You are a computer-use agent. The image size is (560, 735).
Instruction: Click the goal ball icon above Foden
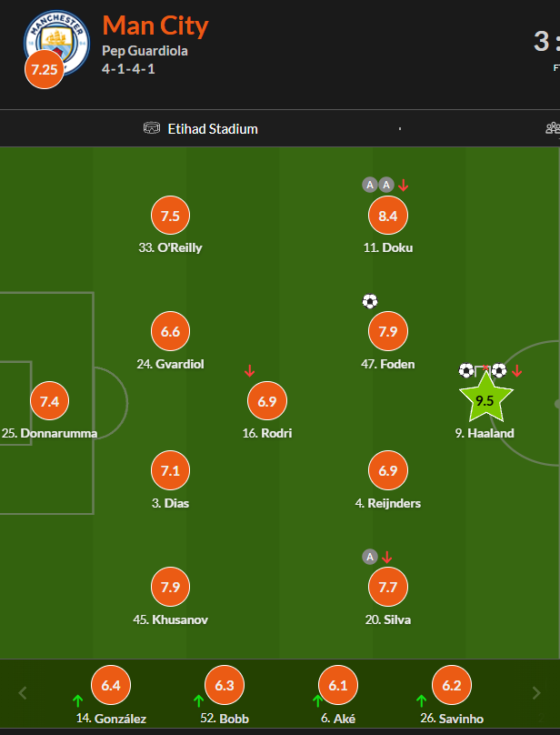click(369, 301)
